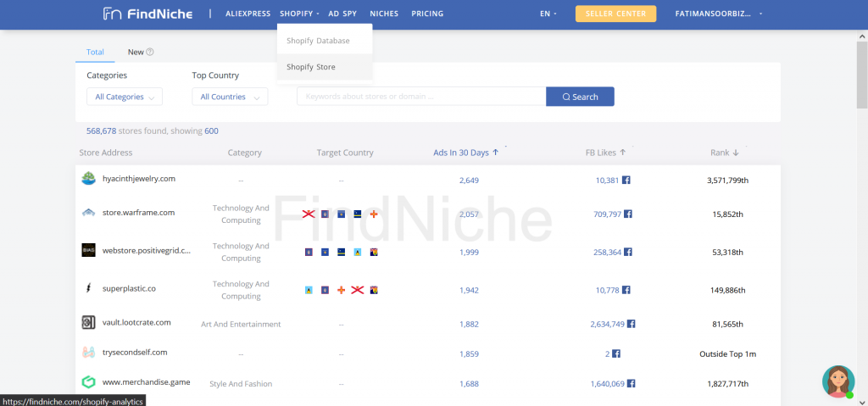The width and height of the screenshot is (868, 406).
Task: Open the SELLER CENTER button
Action: pyautogui.click(x=615, y=14)
